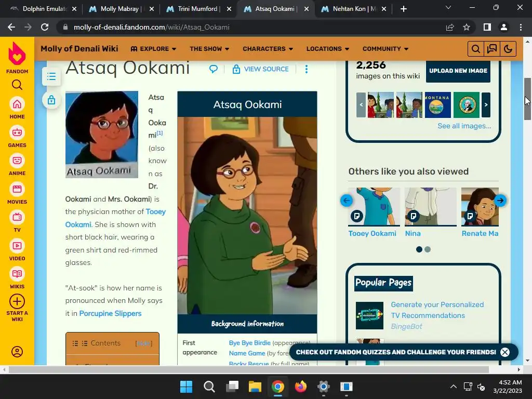Select the second carousel page dot

click(428, 249)
